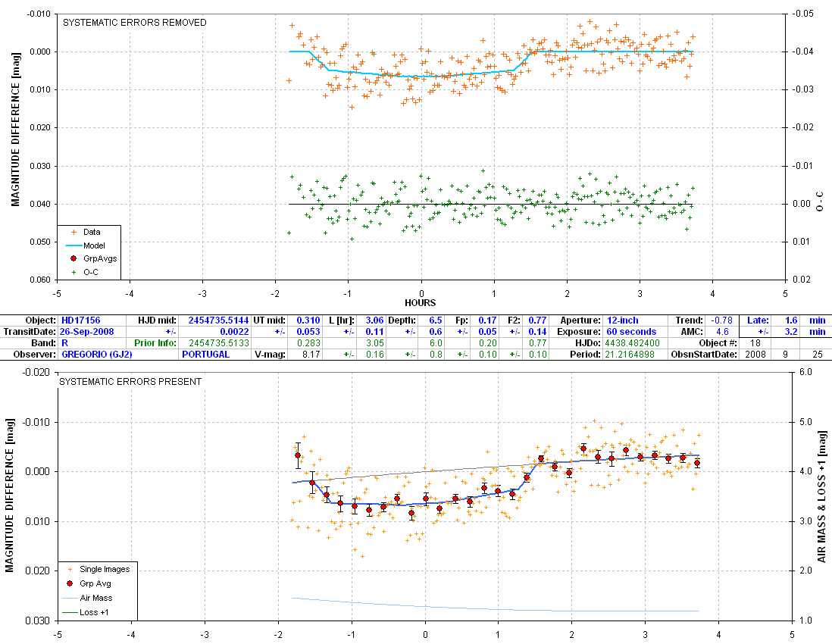The height and width of the screenshot is (644, 832).
Task: Select the Period: label
Action: 586,355
